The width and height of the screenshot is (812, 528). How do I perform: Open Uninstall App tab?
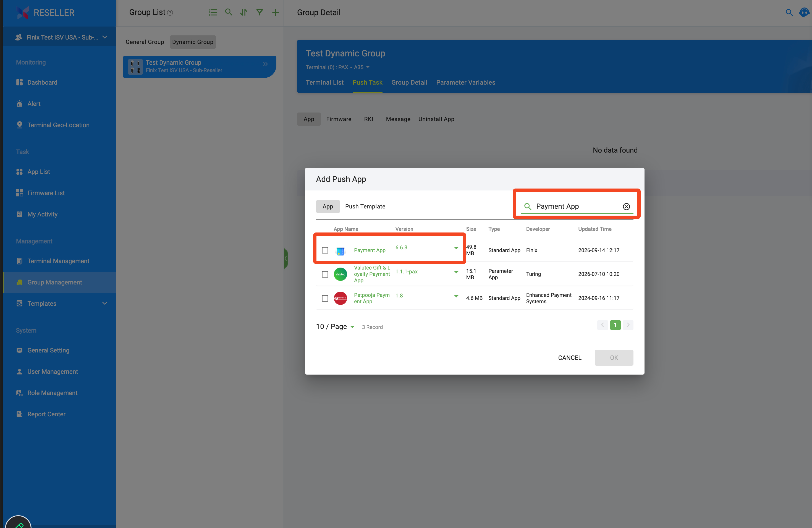(x=436, y=119)
